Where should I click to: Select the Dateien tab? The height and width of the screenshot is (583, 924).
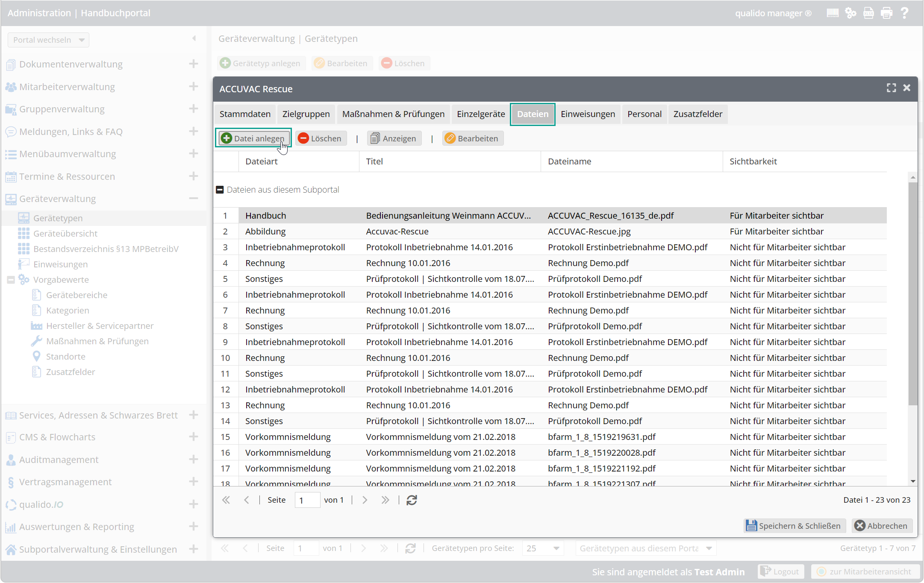533,114
